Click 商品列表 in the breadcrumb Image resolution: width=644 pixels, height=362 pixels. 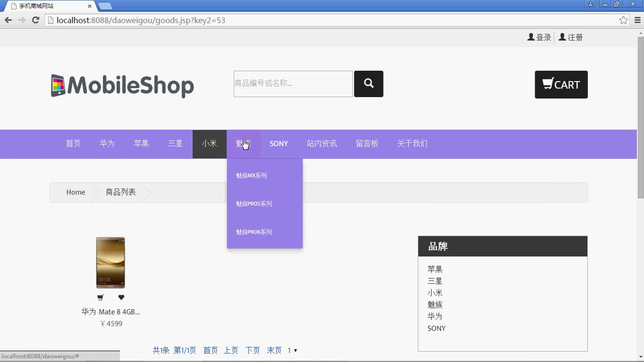(121, 192)
